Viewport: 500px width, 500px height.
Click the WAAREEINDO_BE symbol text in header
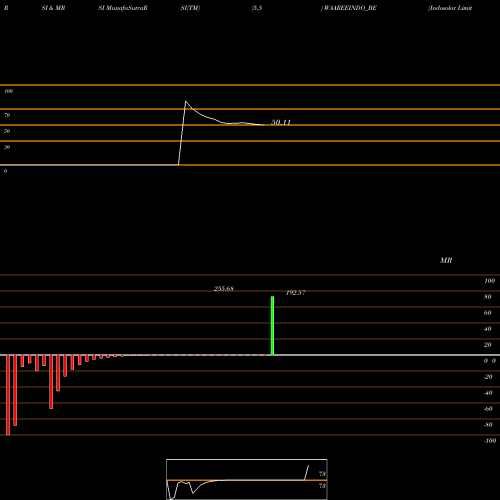(x=349, y=8)
